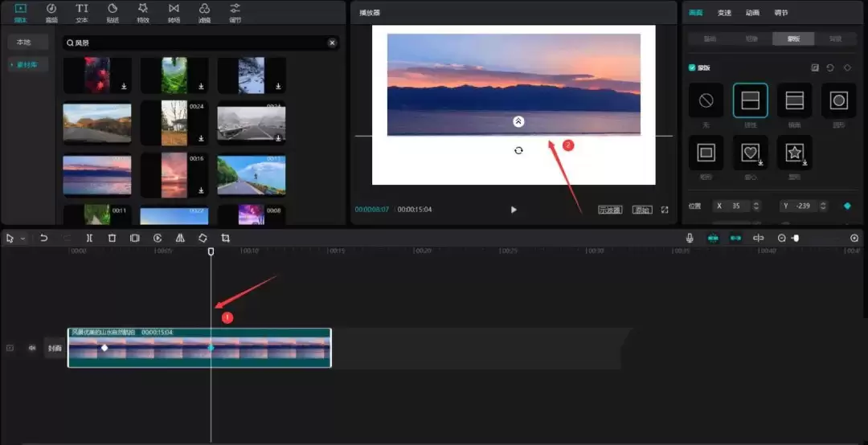Click the delete trash icon in timeline toolbar

coord(112,239)
